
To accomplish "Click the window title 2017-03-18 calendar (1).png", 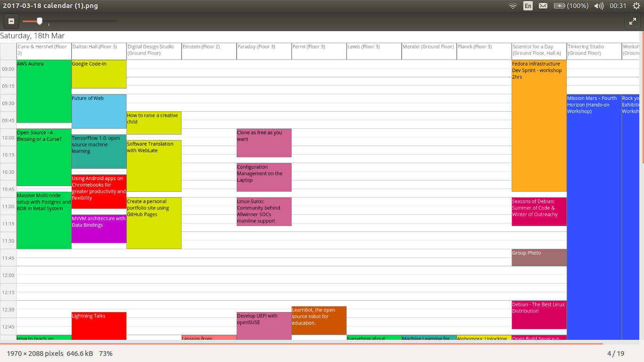I will 50,6.
